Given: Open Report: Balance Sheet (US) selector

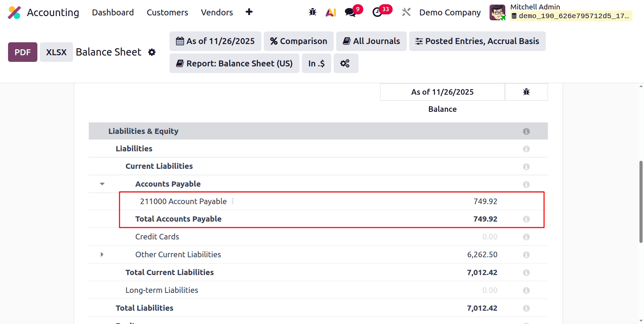Looking at the screenshot, I should (234, 63).
